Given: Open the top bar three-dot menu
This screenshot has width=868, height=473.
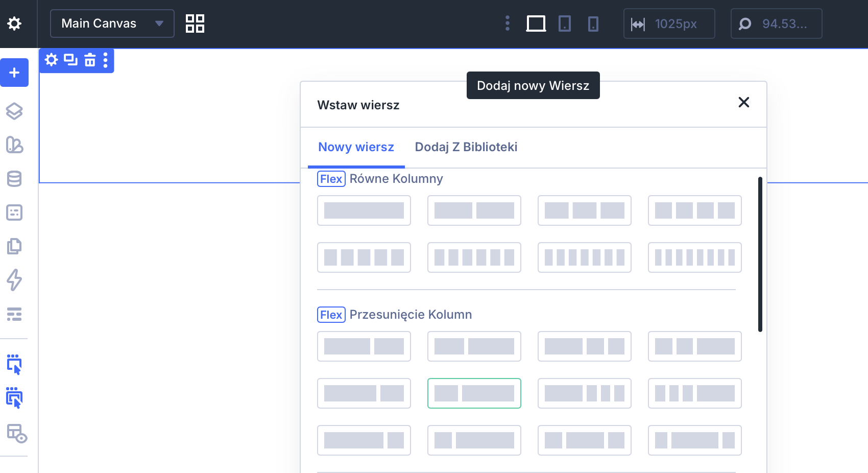Looking at the screenshot, I should click(507, 23).
